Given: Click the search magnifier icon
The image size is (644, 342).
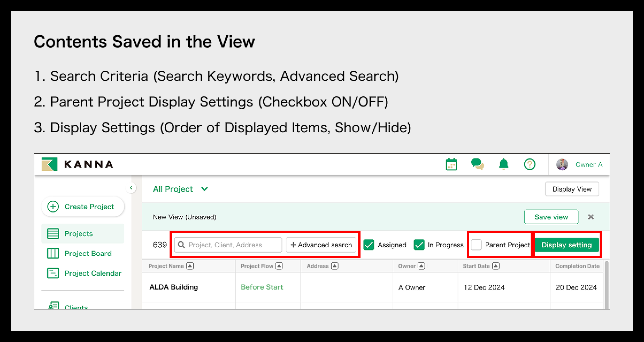Looking at the screenshot, I should [x=182, y=245].
